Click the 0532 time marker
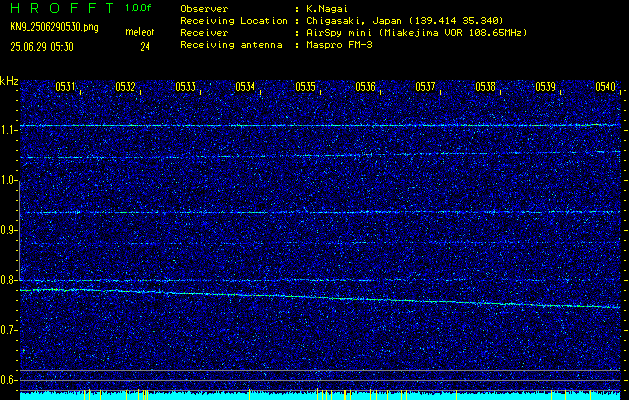Image resolution: width=629 pixels, height=400 pixels. click(x=125, y=87)
